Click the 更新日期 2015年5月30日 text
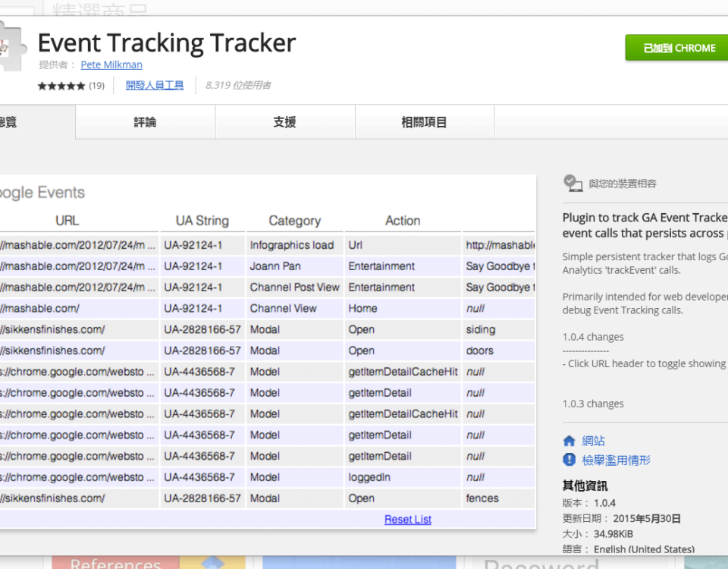This screenshot has height=569, width=728. (x=621, y=518)
